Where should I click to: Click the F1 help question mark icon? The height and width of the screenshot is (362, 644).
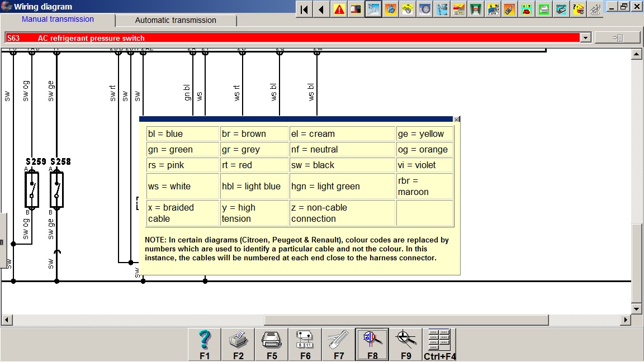point(205,344)
